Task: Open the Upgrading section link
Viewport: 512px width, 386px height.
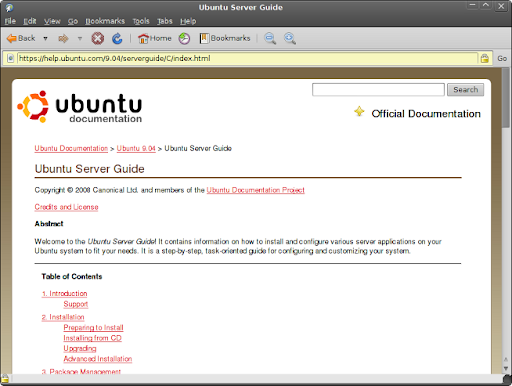Action: (x=80, y=349)
